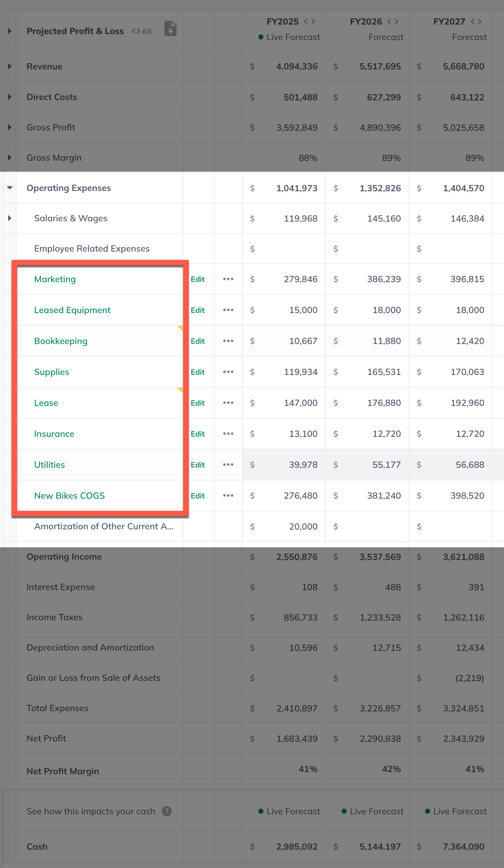Collapse the Operating Expenses section
This screenshot has height=868, width=504.
pos(10,188)
